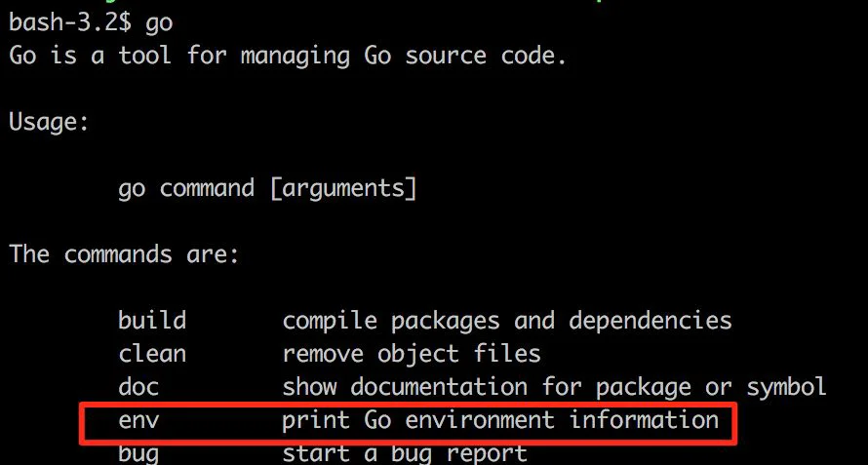Image resolution: width=868 pixels, height=465 pixels.
Task: Click 'show documentation for package or symbol'
Action: click(555, 388)
